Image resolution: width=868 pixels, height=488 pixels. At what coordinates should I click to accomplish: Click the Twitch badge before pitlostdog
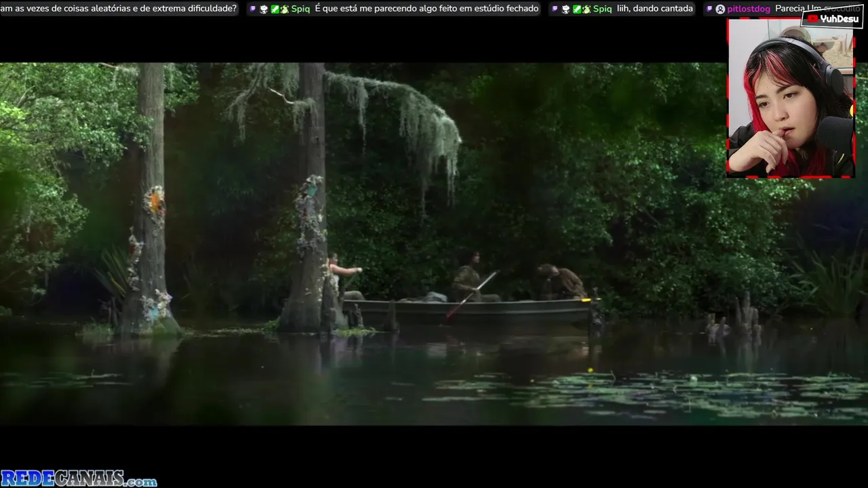(709, 9)
